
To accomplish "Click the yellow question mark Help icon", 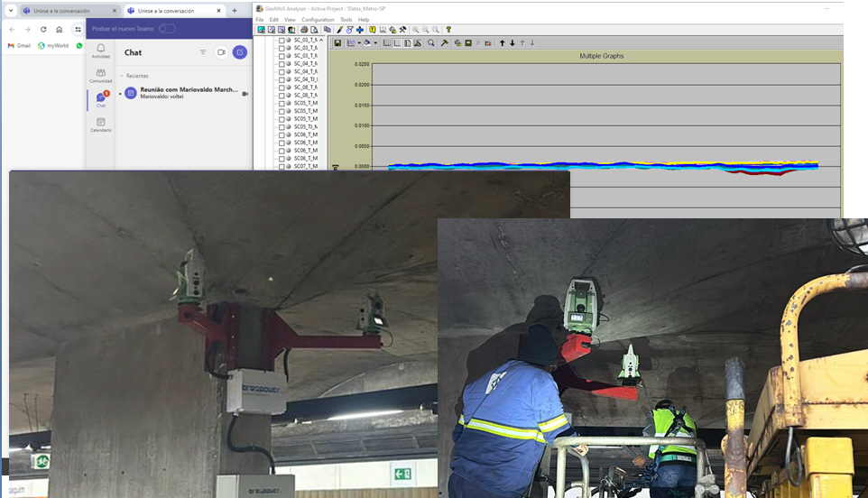I will coord(448,30).
